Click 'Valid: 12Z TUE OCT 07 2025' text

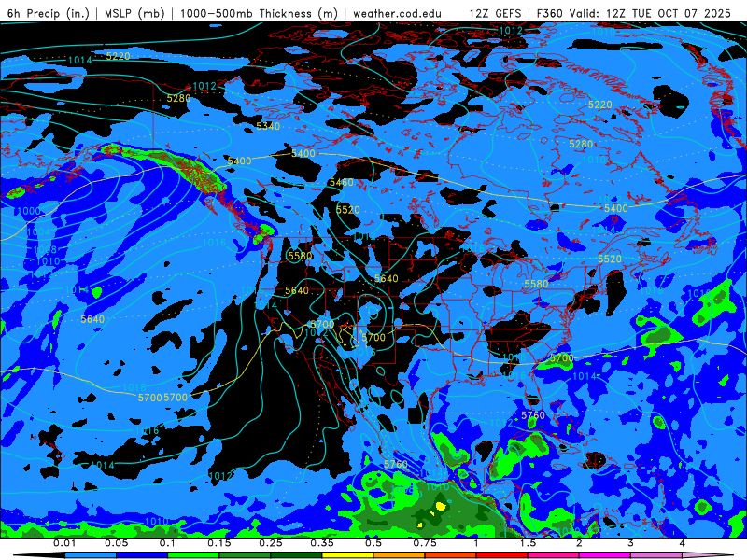click(650, 13)
